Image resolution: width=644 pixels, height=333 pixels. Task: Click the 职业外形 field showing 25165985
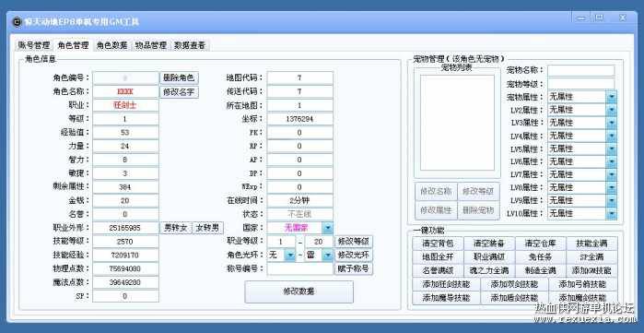point(125,228)
